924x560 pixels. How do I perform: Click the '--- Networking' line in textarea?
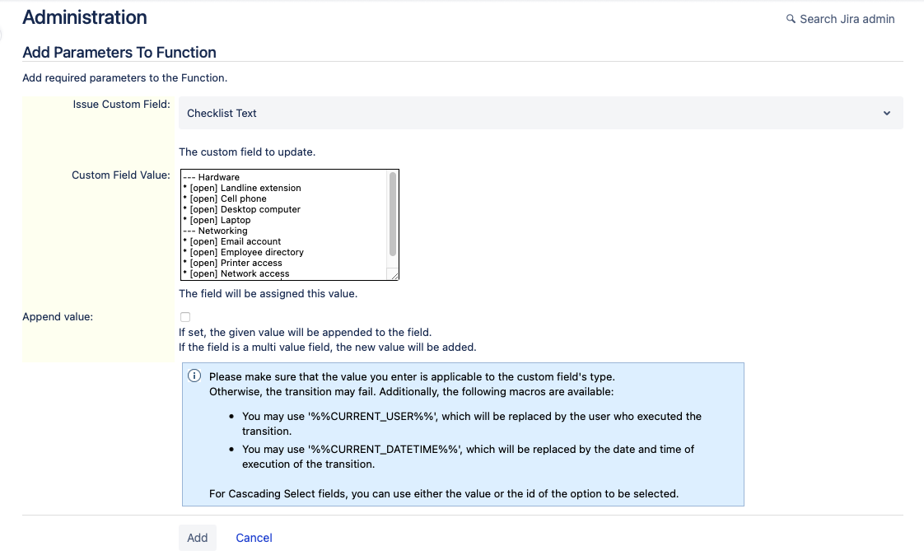(215, 231)
